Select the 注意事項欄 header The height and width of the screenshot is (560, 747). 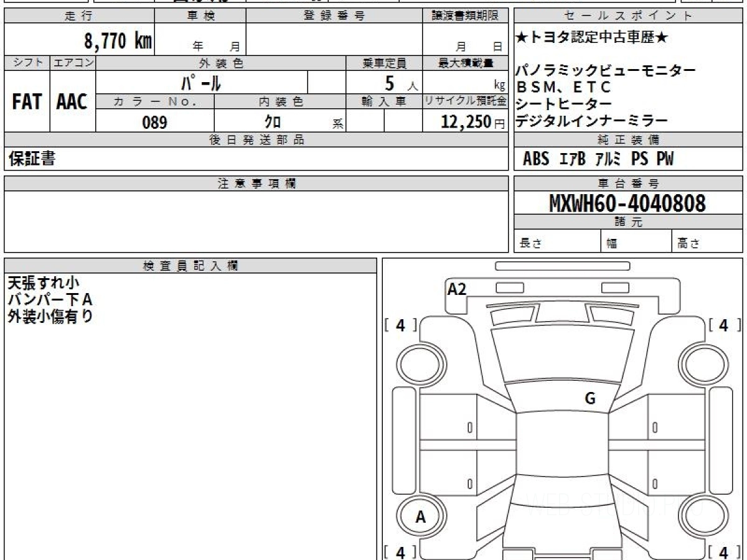[x=256, y=184]
